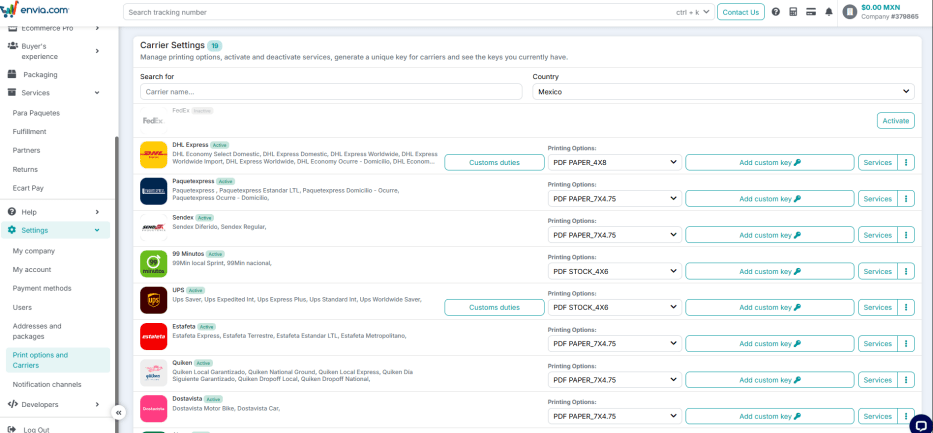The height and width of the screenshot is (433, 933).
Task: Go to Payment methods in sidebar
Action: (x=42, y=288)
